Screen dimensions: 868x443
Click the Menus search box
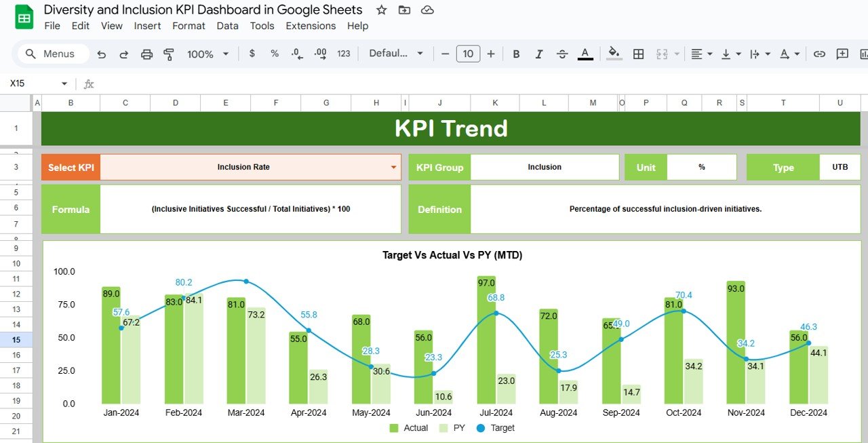click(x=54, y=54)
